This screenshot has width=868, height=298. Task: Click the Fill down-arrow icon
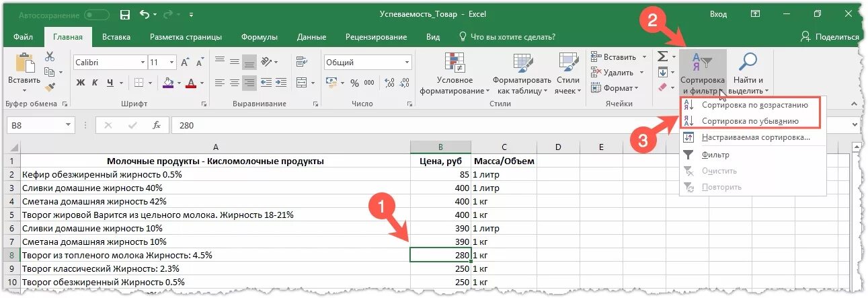[x=662, y=72]
